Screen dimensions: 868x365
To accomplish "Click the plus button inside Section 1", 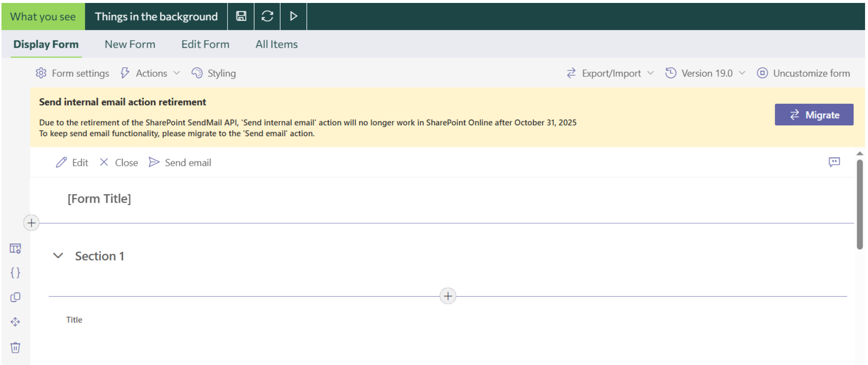I will [448, 296].
